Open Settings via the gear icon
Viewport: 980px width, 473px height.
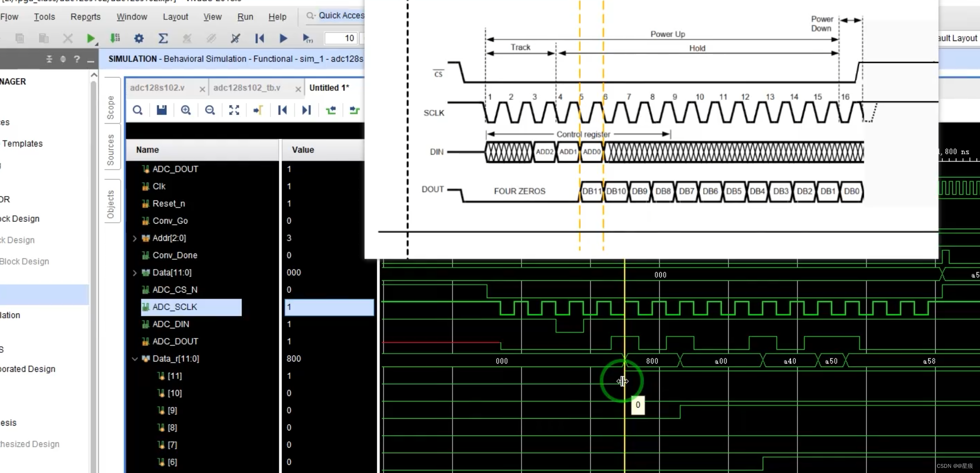[139, 38]
